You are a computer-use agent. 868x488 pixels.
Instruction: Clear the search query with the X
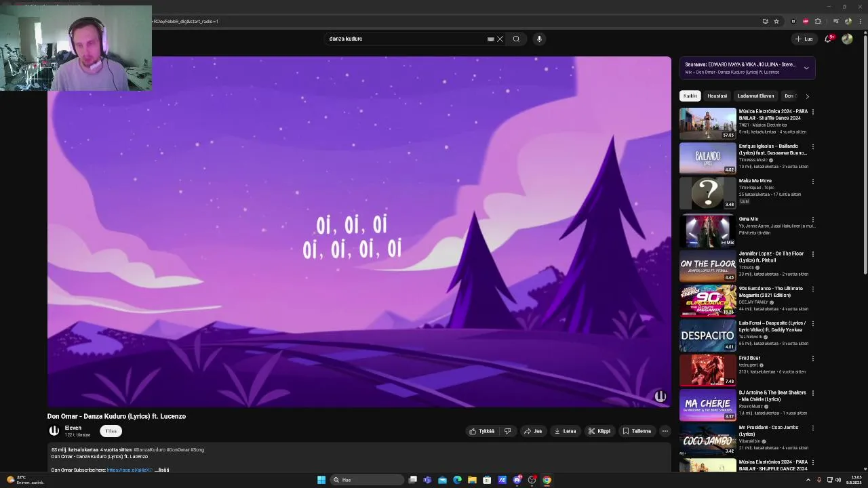point(500,39)
